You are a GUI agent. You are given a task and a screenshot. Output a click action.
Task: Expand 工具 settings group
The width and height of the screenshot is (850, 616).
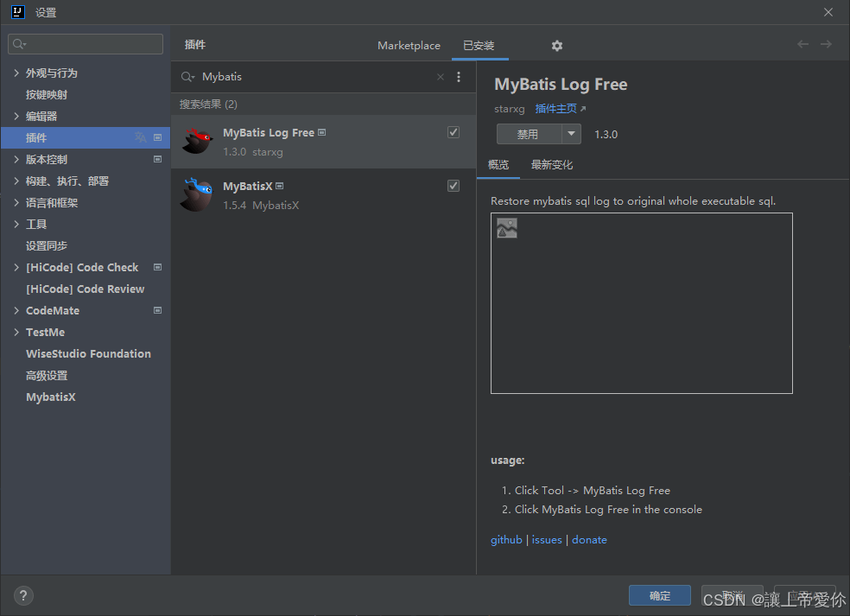[16, 224]
